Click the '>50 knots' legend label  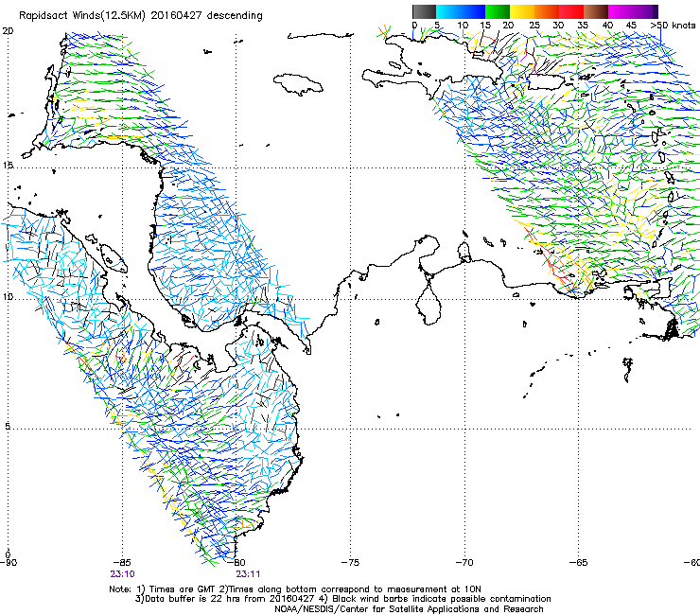[673, 26]
